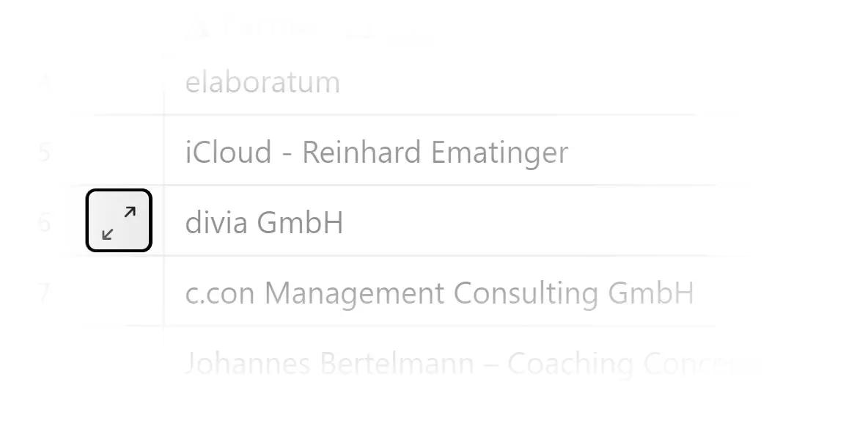Click the icon in the Partner header
The width and height of the screenshot is (868, 440).
(x=199, y=28)
